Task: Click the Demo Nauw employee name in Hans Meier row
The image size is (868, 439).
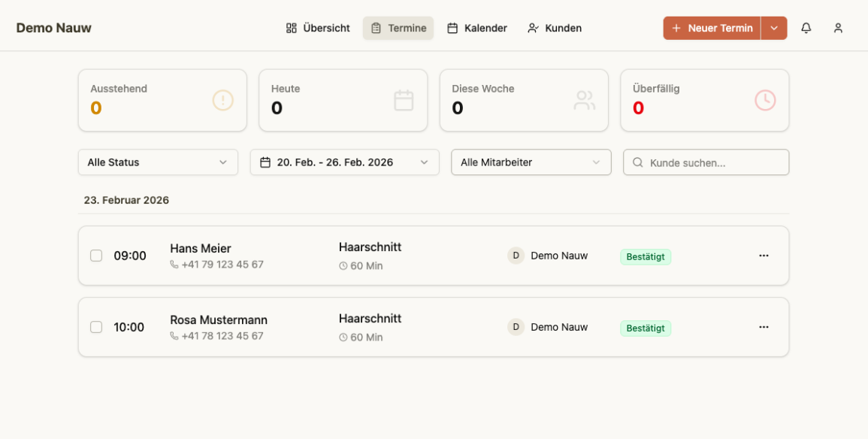Action: click(559, 256)
